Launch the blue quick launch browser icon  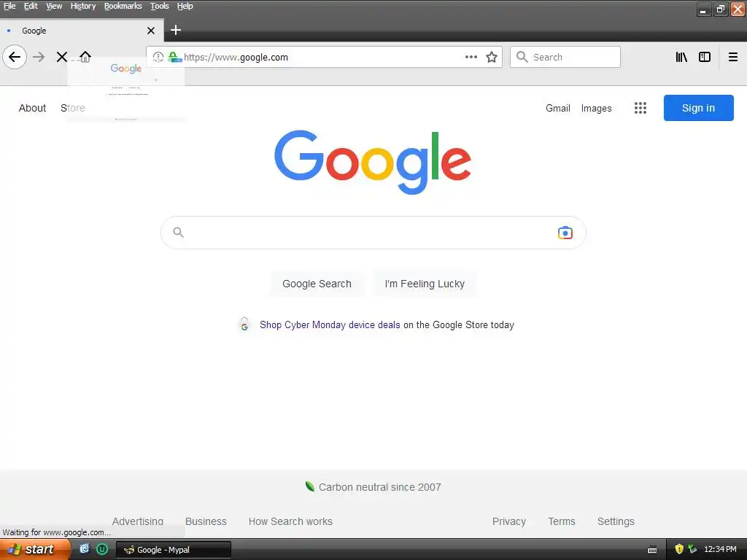85,549
